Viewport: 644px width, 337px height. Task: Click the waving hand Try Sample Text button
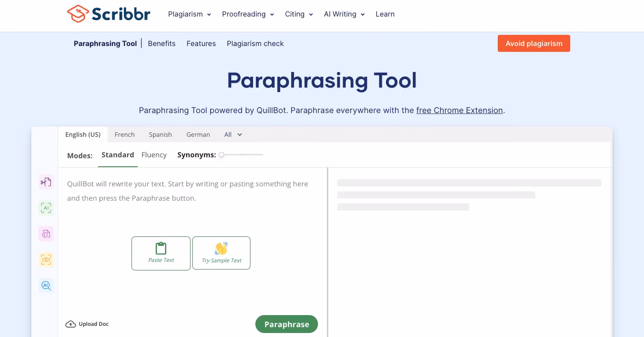point(221,253)
